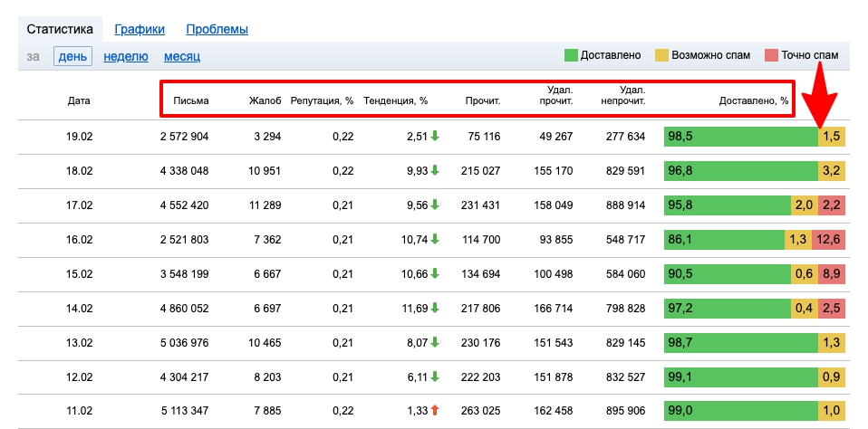Click red up arrow in 11.02 row
This screenshot has width=868, height=429.
coord(435,411)
